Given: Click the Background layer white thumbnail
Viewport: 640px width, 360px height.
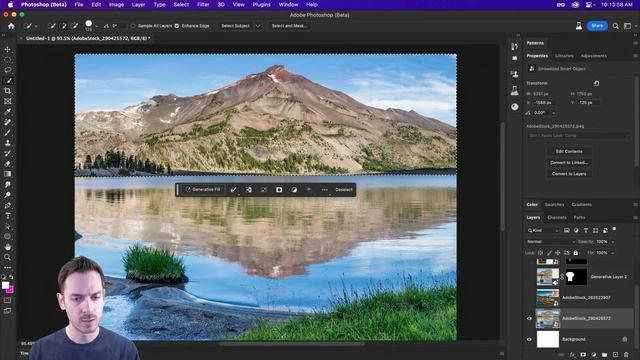Looking at the screenshot, I should [x=547, y=339].
